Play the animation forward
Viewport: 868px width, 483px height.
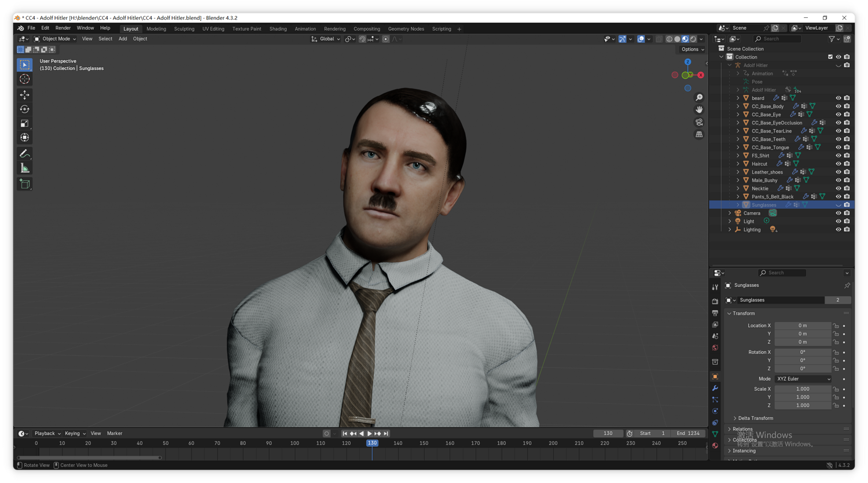point(370,434)
